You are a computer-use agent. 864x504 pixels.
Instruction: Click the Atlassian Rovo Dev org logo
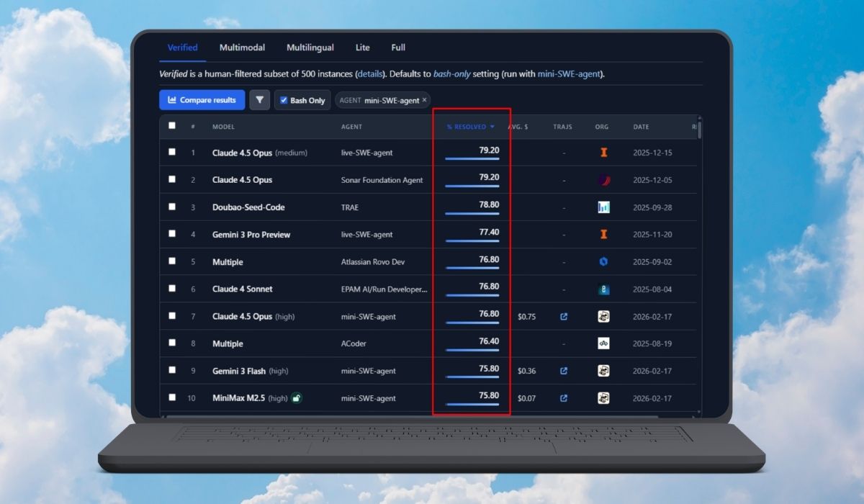603,261
